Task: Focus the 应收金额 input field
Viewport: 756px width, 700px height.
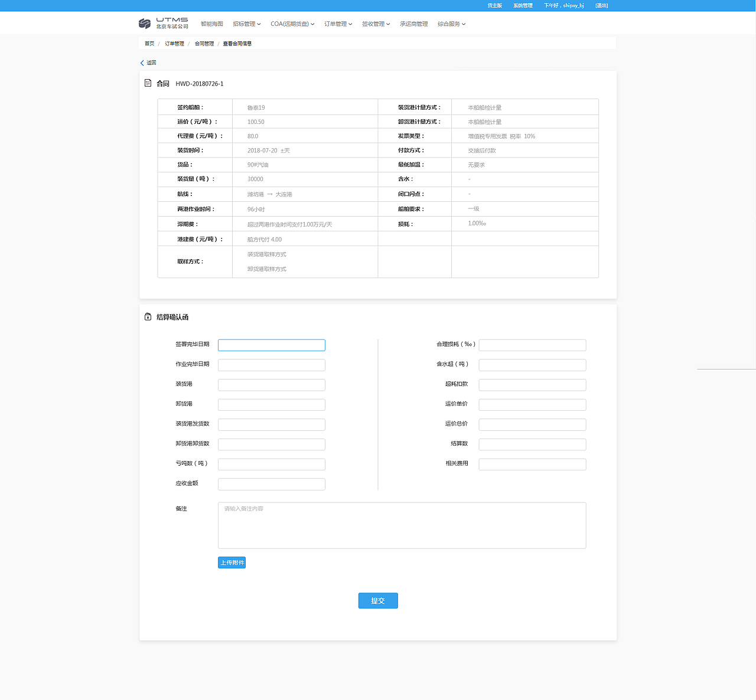Action: tap(272, 484)
